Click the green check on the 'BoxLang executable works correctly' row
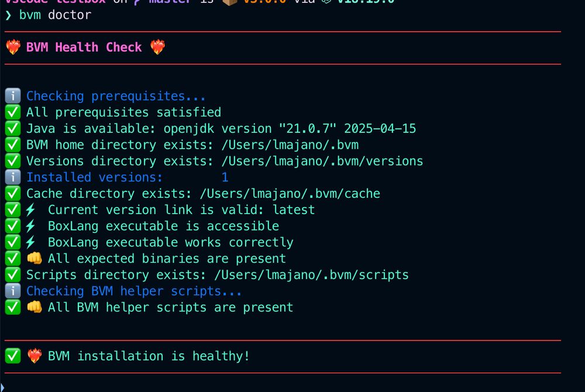 [13, 242]
